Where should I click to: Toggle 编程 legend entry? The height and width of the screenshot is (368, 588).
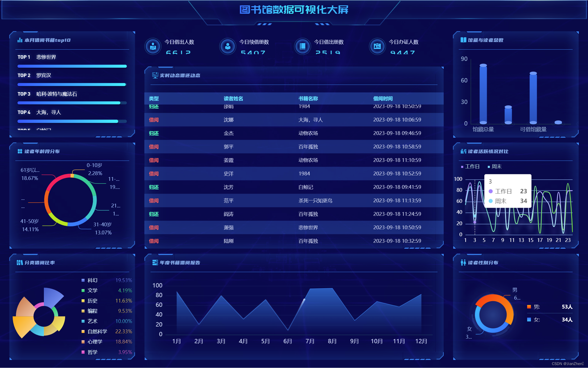coord(90,311)
